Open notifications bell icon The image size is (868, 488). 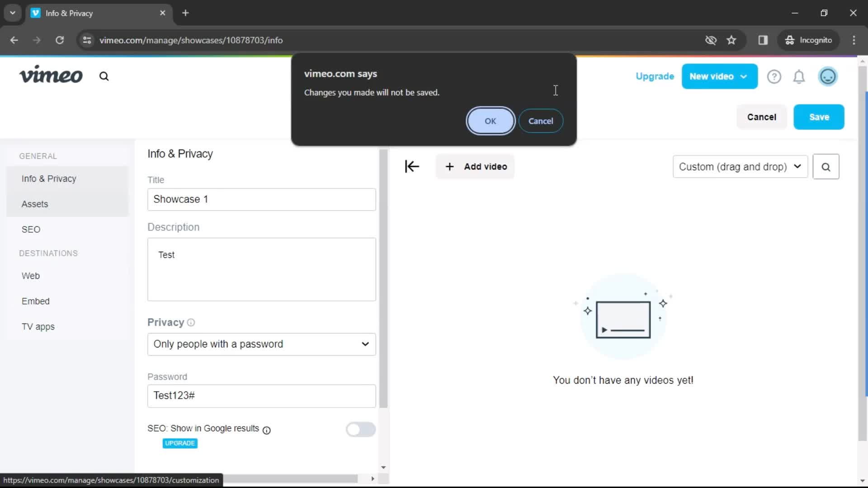pos(799,77)
